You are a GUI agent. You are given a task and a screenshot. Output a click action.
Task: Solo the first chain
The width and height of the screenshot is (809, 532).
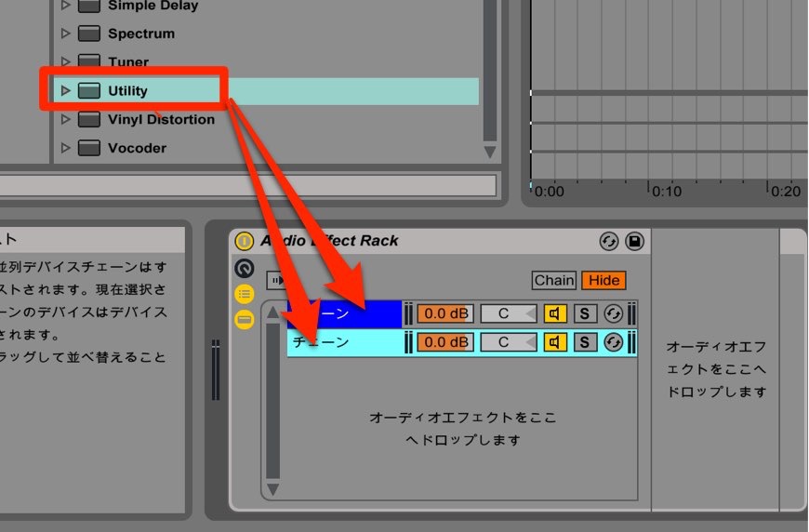(585, 313)
